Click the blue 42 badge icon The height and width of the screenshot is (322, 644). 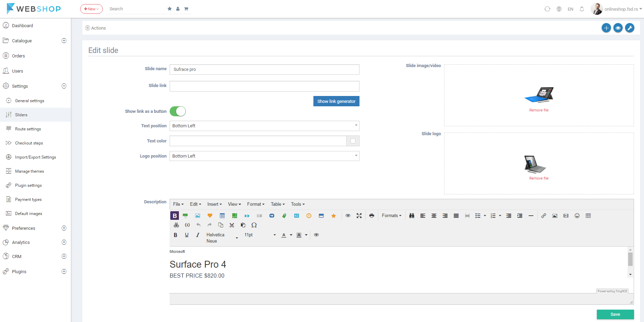point(297,216)
